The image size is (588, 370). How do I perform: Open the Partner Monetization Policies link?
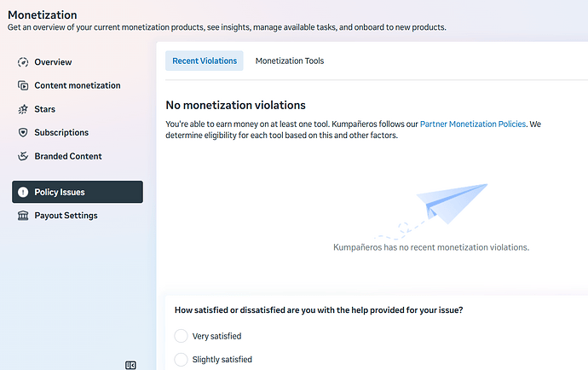(x=472, y=124)
